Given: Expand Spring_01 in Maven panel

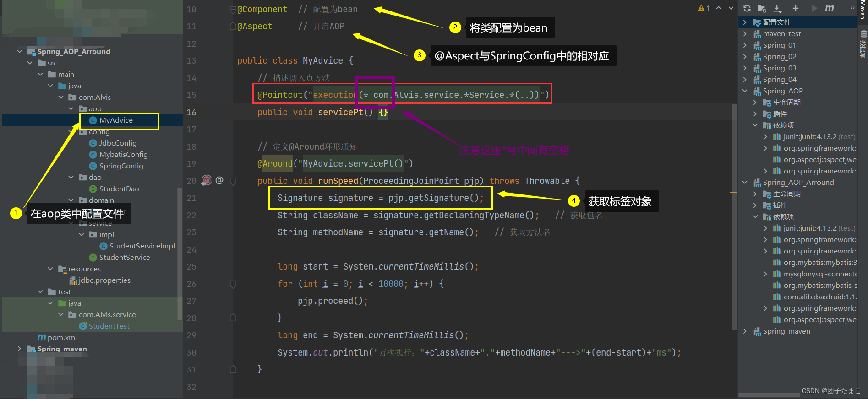Looking at the screenshot, I should pyautogui.click(x=745, y=45).
